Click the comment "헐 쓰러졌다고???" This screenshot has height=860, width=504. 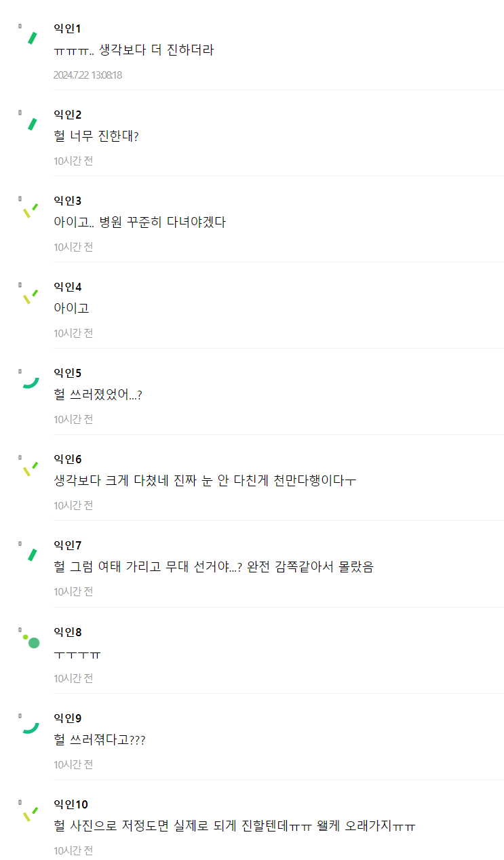tap(100, 740)
